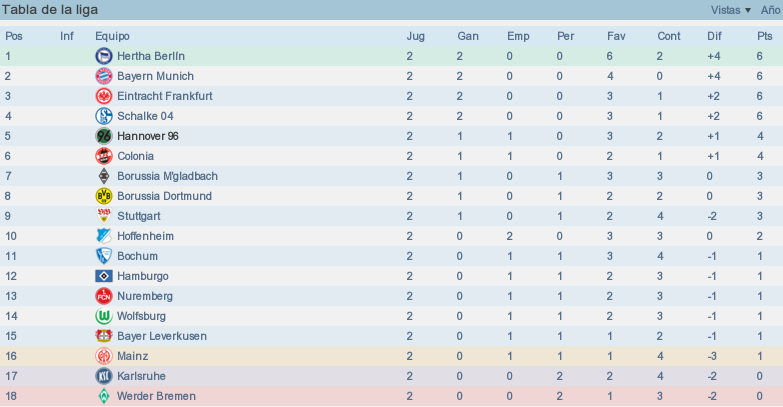Click the Bayern Munich club badge
This screenshot has width=783, height=407.
(x=104, y=76)
